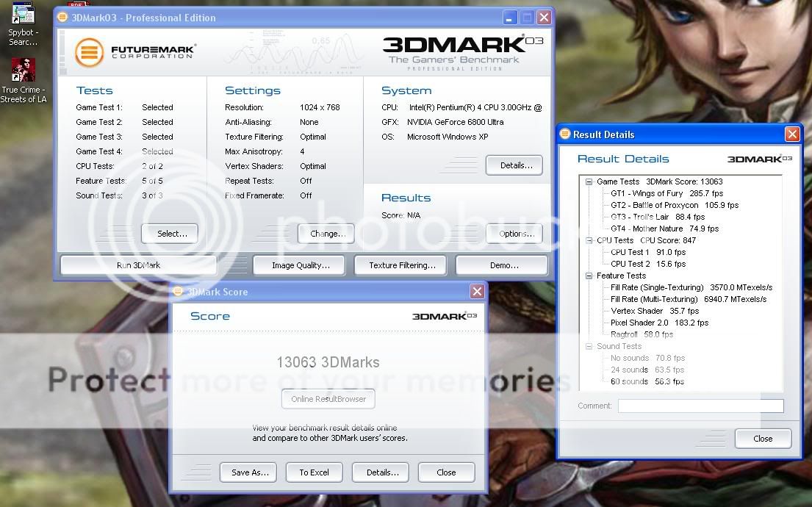Open the Spybot Search desktop shortcut
Viewport: 812px width, 507px height.
(x=23, y=16)
